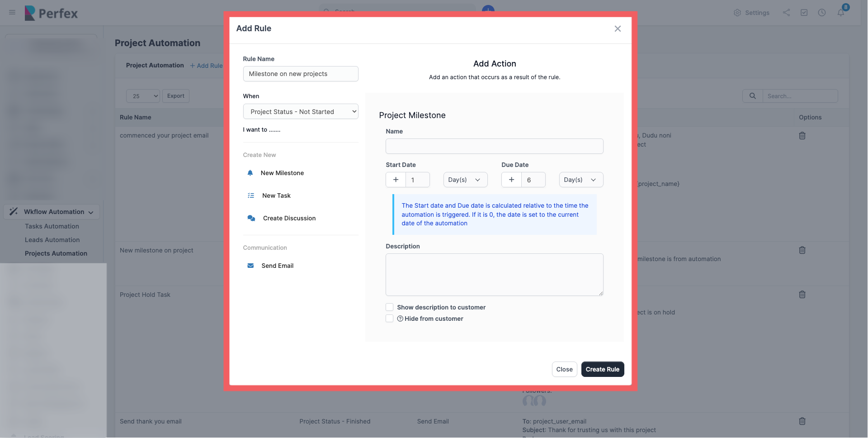Open the activity history clock icon

click(x=822, y=13)
